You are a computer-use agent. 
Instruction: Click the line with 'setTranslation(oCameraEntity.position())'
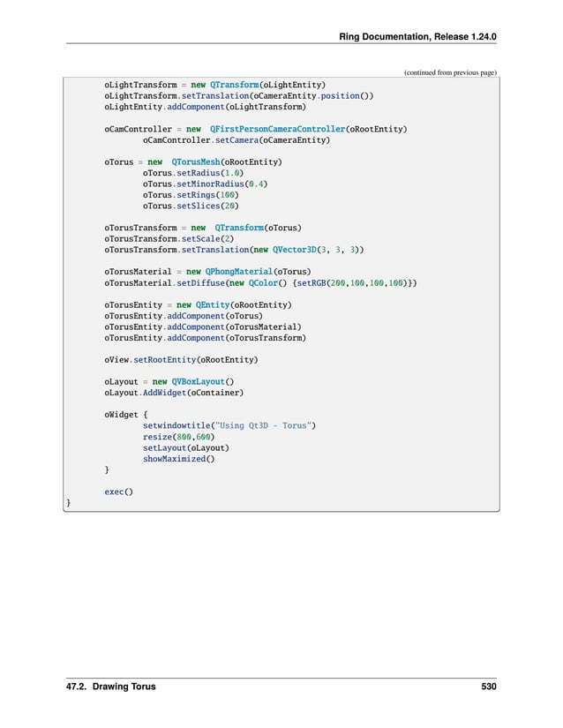coord(238,95)
